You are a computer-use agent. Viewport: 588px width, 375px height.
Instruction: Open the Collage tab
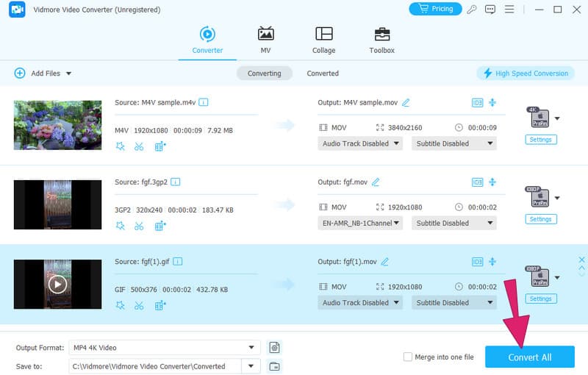[x=323, y=40]
